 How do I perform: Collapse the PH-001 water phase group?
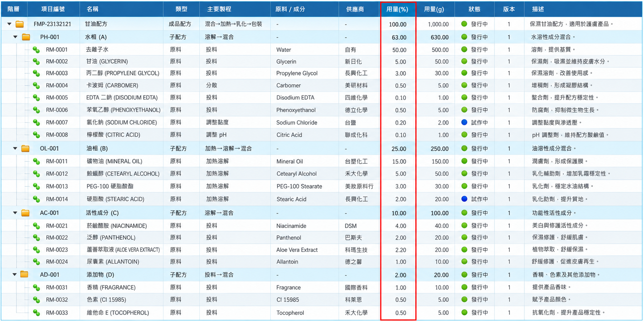(x=15, y=37)
